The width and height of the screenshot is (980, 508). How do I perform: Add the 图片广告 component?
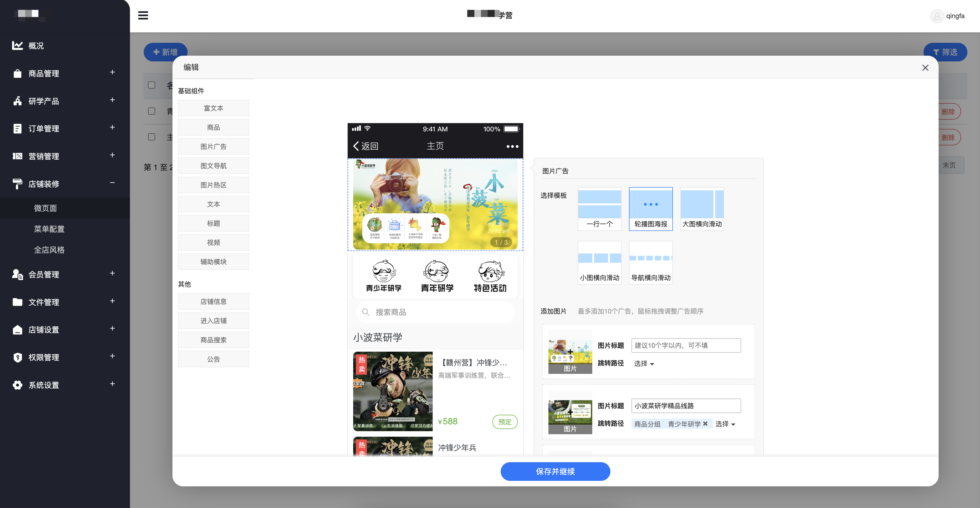[x=213, y=146]
